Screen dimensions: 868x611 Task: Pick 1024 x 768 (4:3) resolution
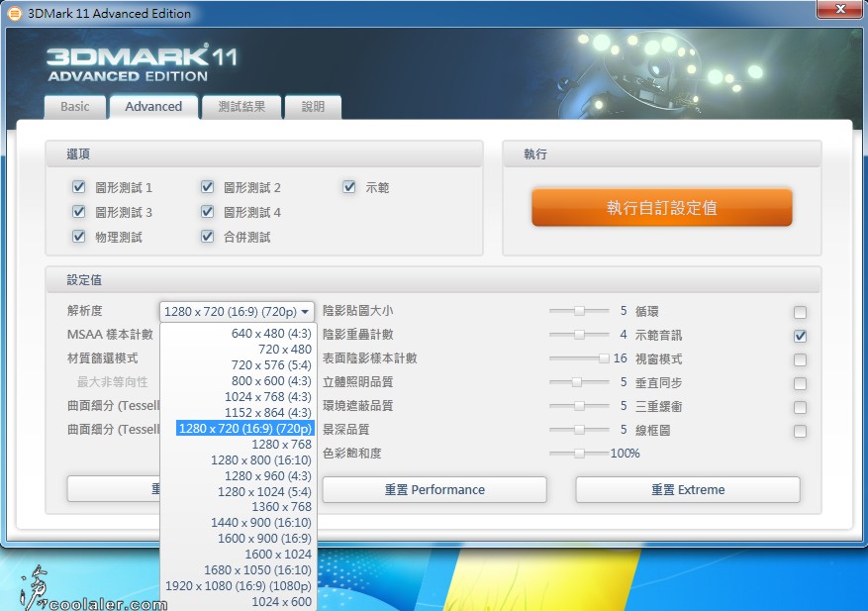point(268,397)
